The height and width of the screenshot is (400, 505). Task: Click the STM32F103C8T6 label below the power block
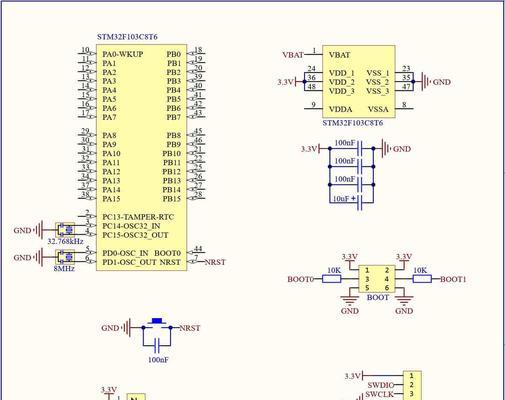click(353, 123)
